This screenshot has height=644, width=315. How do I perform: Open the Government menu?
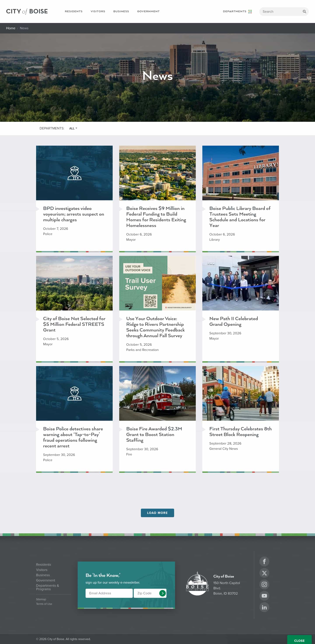tap(148, 12)
